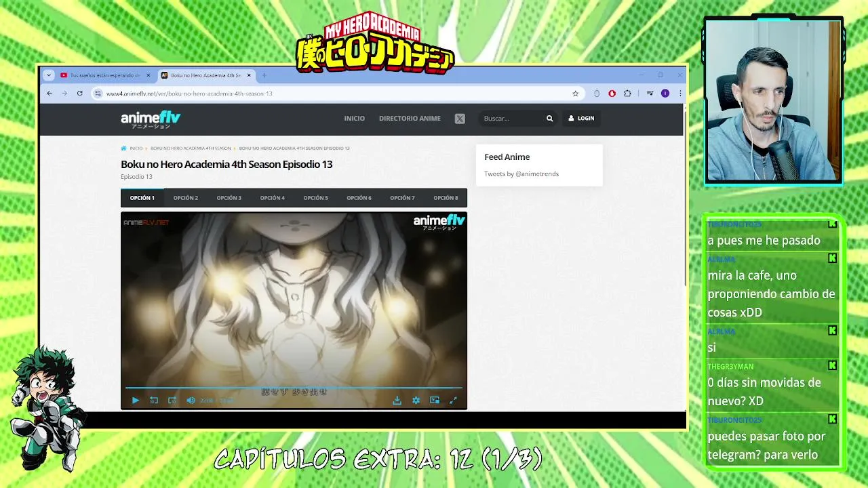Screen dimensions: 868x488
Task: Open video player settings gear
Action: (416, 401)
